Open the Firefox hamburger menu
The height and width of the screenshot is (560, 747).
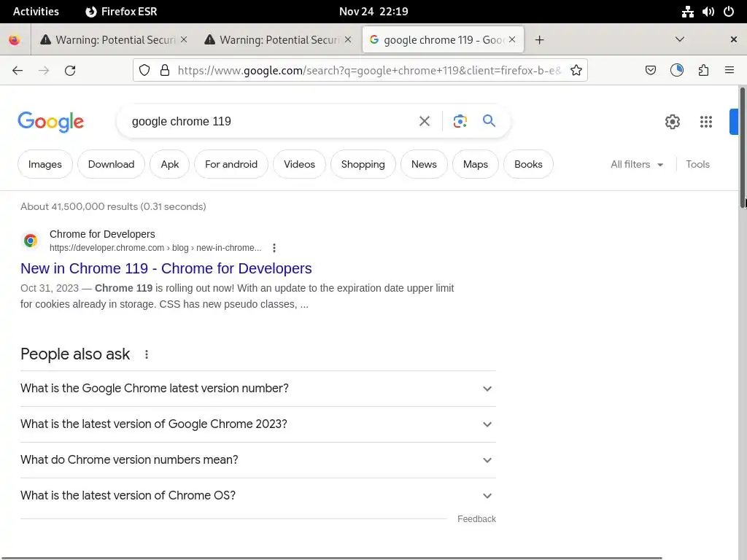pyautogui.click(x=729, y=71)
